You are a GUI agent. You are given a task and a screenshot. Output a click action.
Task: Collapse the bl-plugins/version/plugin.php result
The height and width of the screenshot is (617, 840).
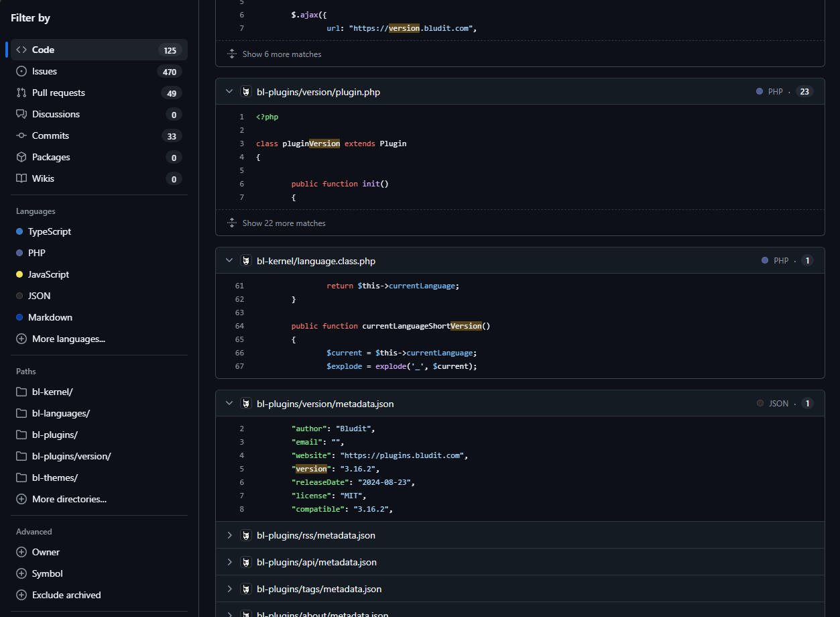229,92
